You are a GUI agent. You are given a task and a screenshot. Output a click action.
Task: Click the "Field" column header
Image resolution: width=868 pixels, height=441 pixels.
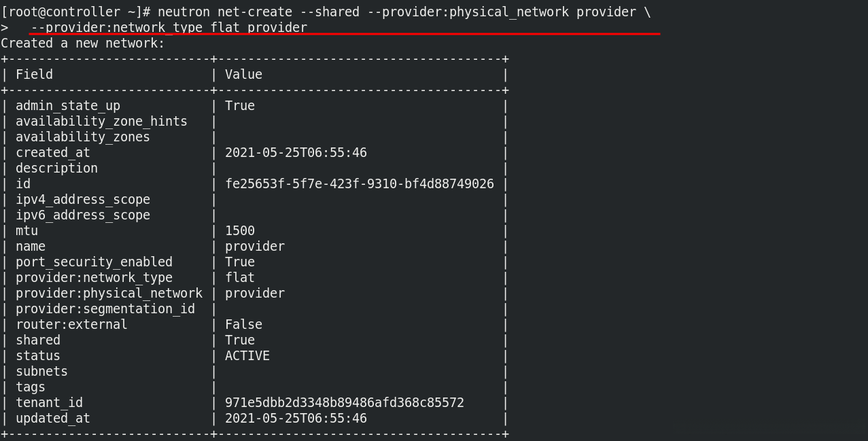tap(34, 75)
